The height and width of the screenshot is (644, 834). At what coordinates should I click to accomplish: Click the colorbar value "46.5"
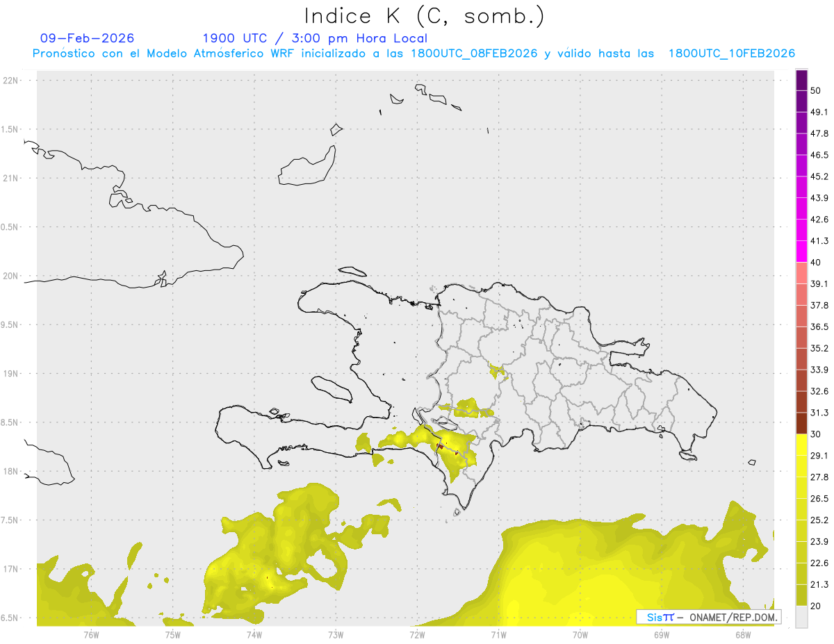coord(819,156)
